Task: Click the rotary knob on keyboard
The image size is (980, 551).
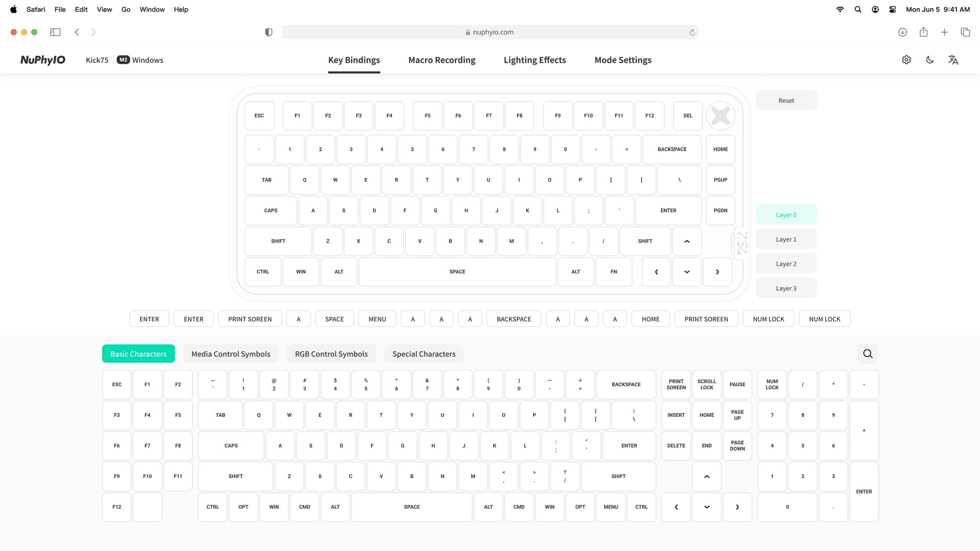Action: 720,116
